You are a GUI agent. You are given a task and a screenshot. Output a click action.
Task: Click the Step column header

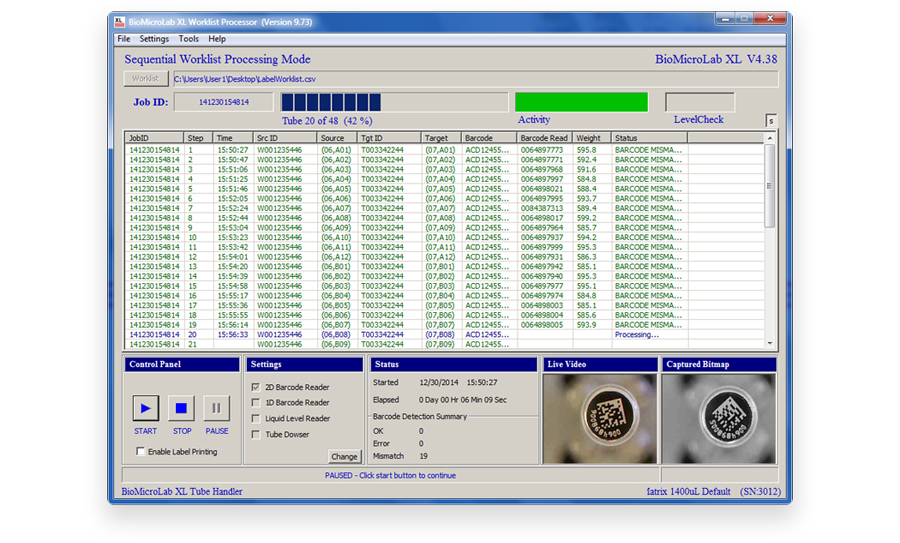click(198, 138)
